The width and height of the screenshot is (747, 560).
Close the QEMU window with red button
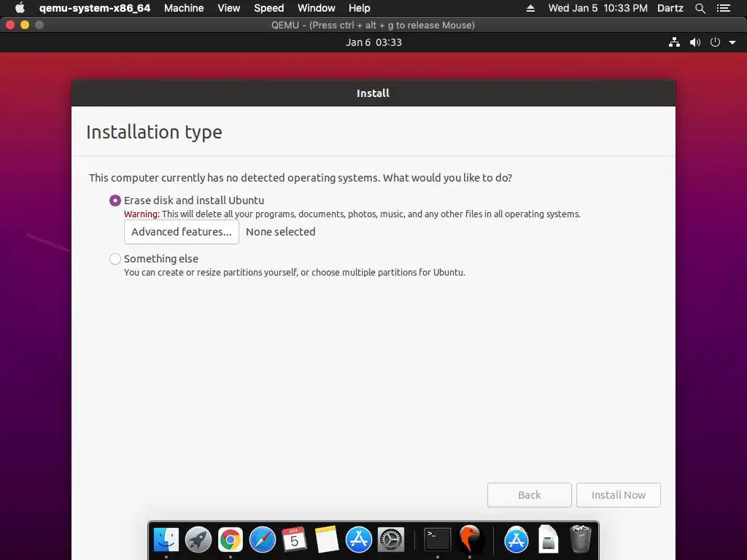10,26
